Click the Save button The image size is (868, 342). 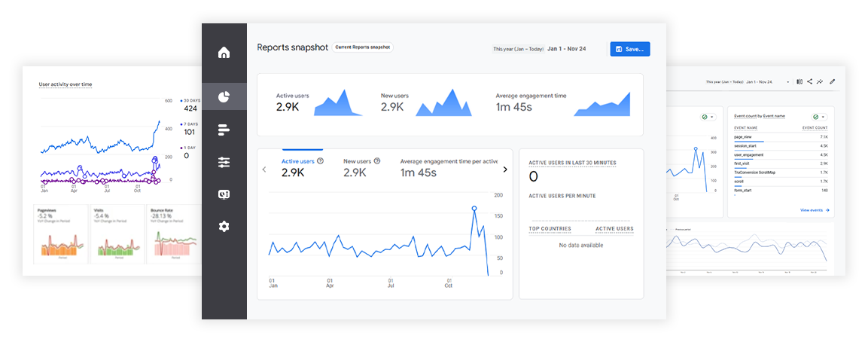pos(629,49)
